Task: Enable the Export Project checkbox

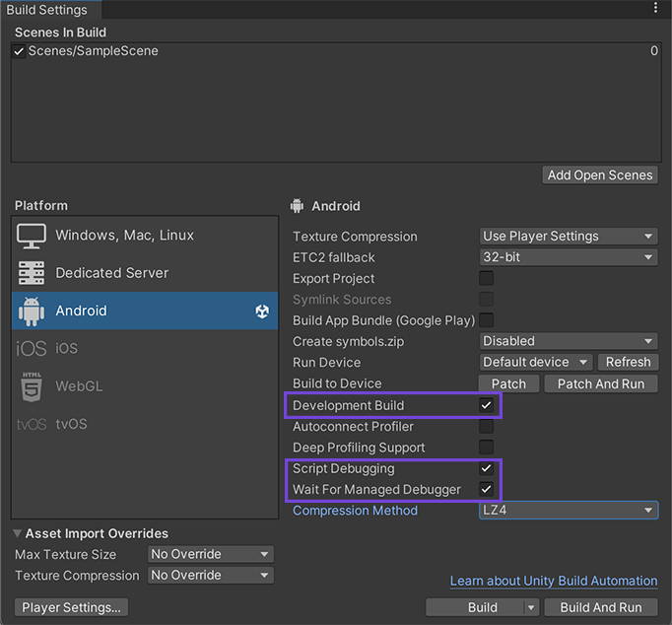Action: click(x=486, y=278)
